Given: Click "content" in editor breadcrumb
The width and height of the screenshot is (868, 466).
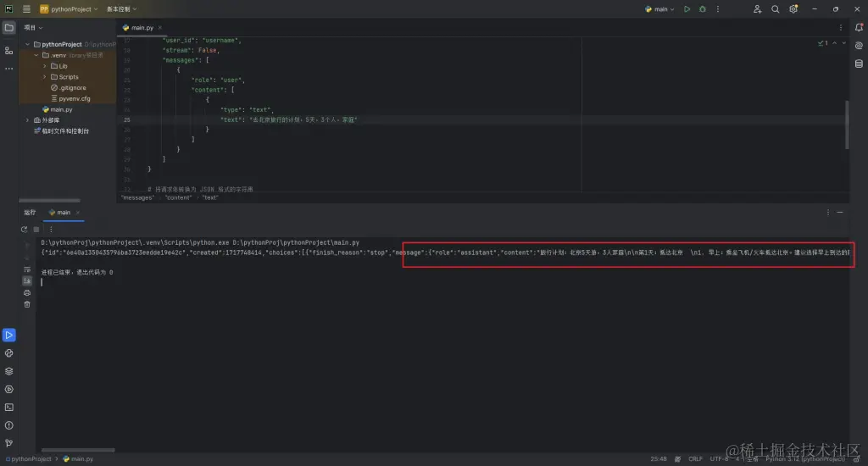Looking at the screenshot, I should (178, 197).
